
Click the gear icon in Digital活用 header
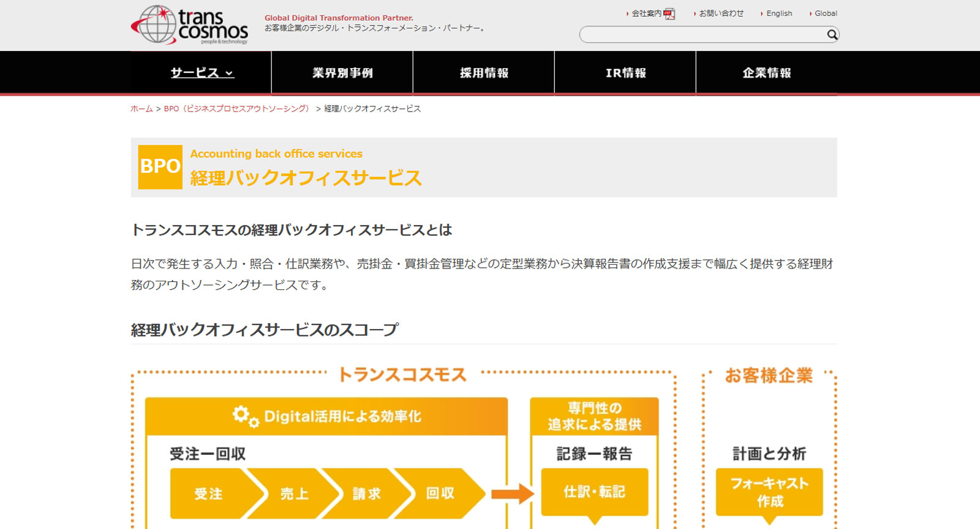point(246,416)
